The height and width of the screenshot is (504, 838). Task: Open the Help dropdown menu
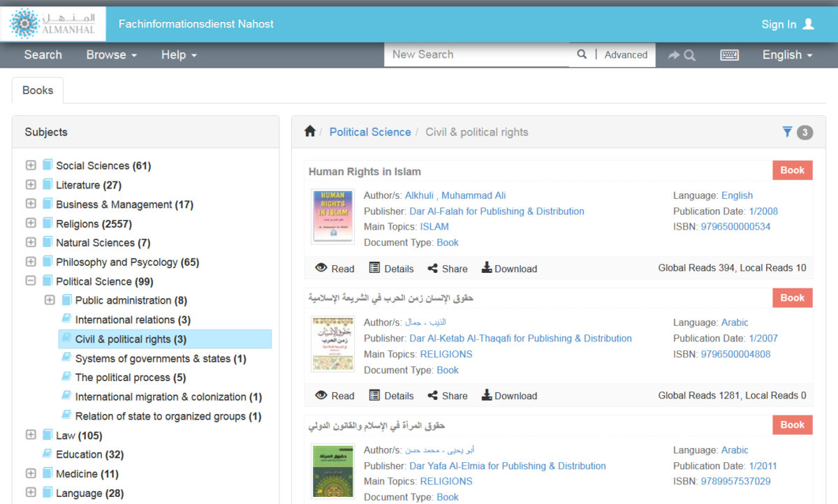[x=179, y=55]
